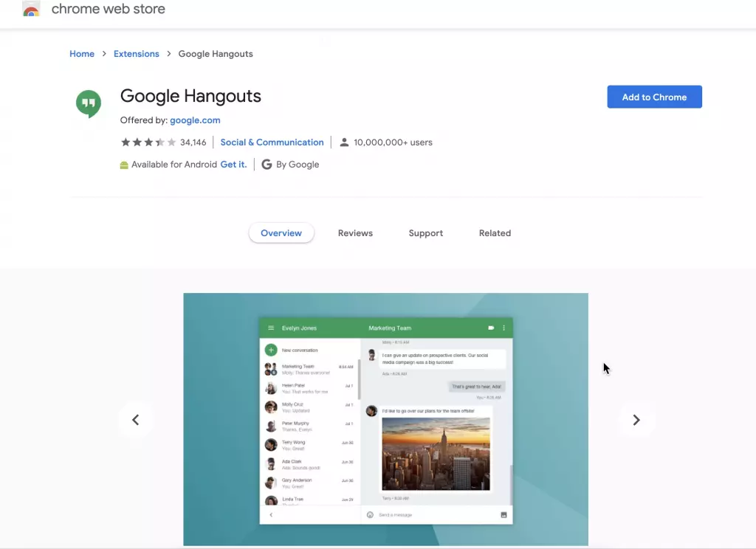Screen dimensions: 756x549
Task: Click the Hangouts preview screenshot
Action: pyautogui.click(x=385, y=419)
